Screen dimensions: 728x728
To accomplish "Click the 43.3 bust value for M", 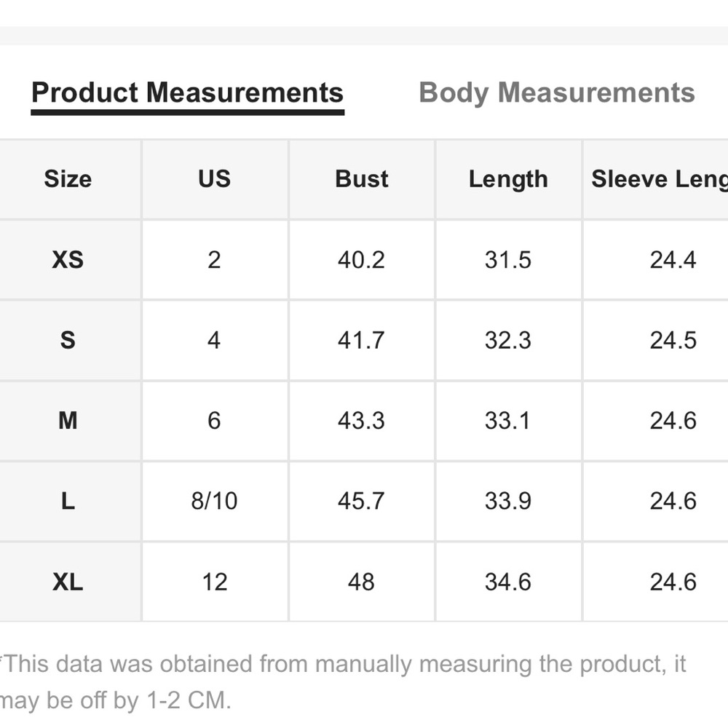I will point(361,421).
